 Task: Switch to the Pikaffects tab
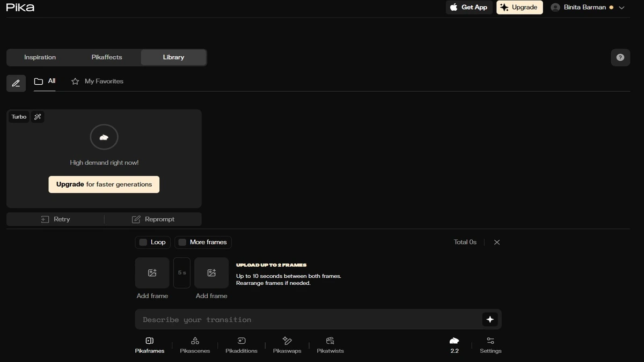tap(107, 57)
